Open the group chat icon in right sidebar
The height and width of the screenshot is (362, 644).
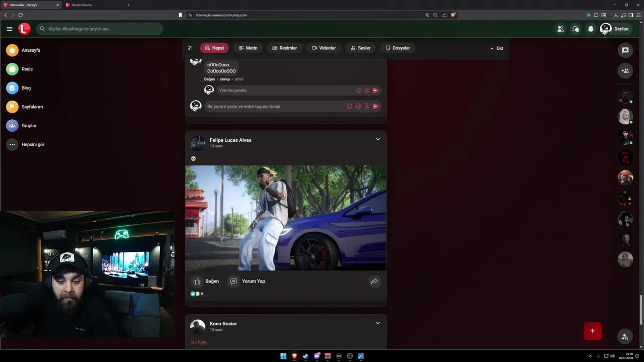(625, 70)
